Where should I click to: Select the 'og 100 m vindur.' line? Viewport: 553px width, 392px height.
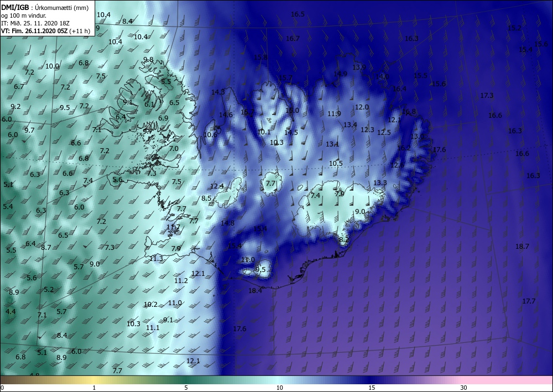point(24,15)
